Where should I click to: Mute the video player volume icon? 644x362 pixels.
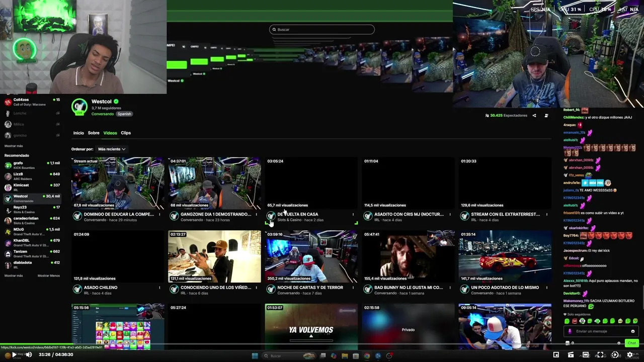tap(29, 355)
